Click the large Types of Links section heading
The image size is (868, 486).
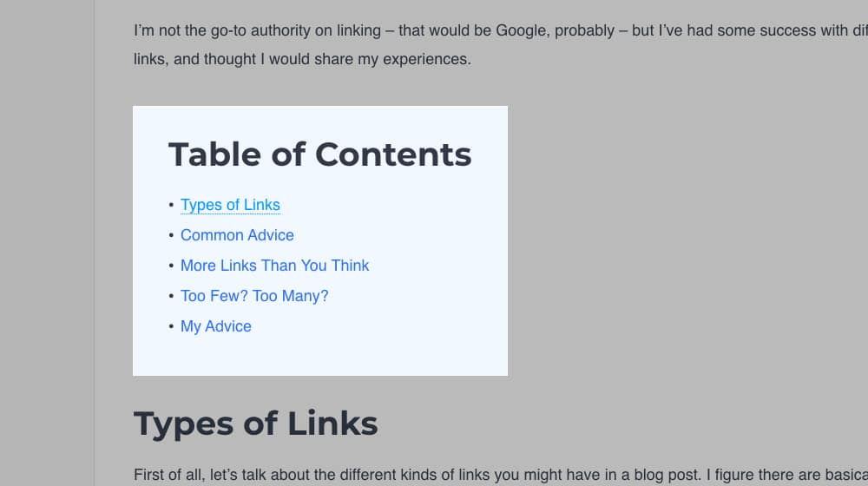[255, 424]
